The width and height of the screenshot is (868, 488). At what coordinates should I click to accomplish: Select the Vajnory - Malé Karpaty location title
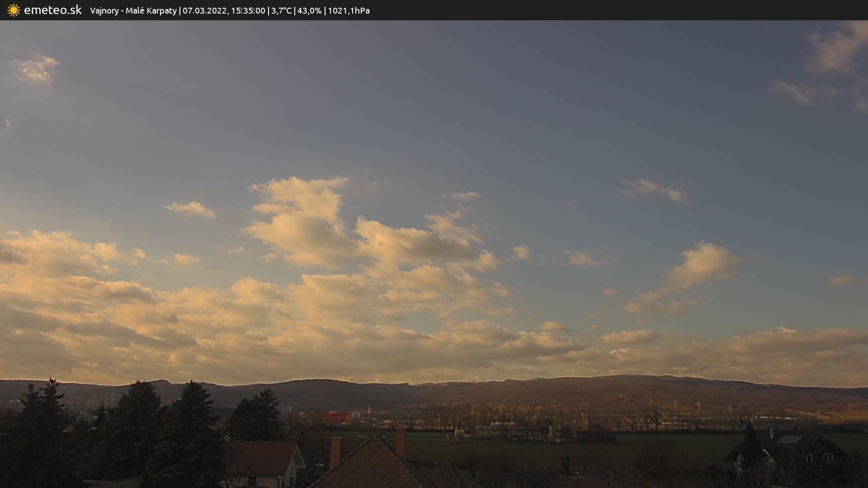coord(133,10)
